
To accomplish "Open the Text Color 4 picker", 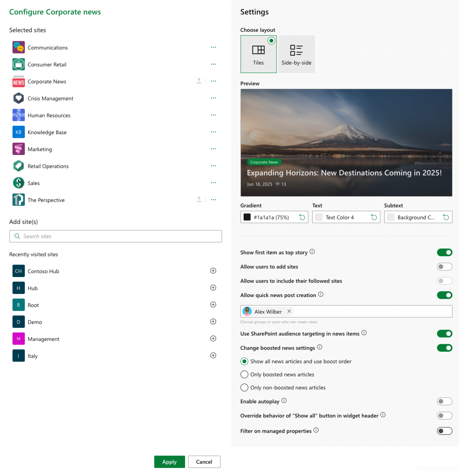I will pos(340,217).
